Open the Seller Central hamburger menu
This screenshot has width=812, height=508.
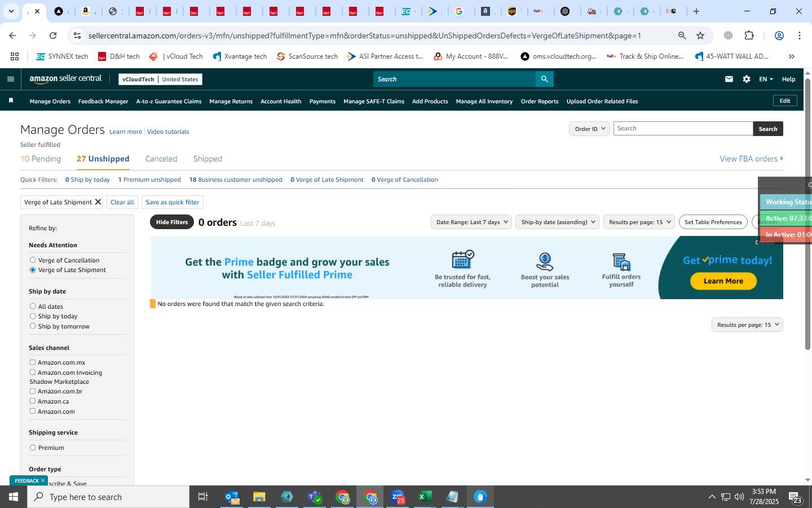pos(10,79)
